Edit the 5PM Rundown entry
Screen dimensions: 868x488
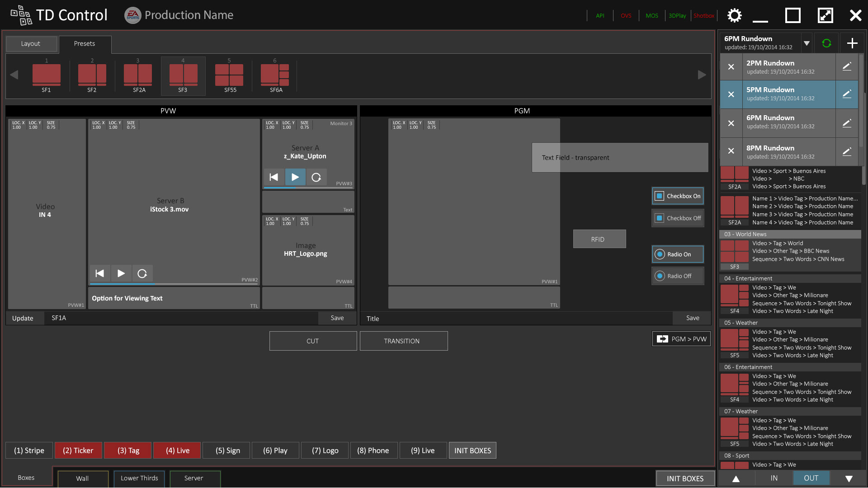point(847,94)
